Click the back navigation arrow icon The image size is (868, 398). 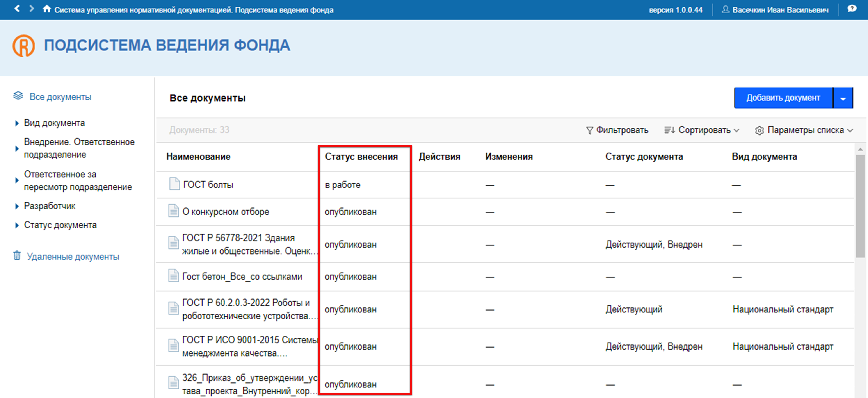point(17,9)
